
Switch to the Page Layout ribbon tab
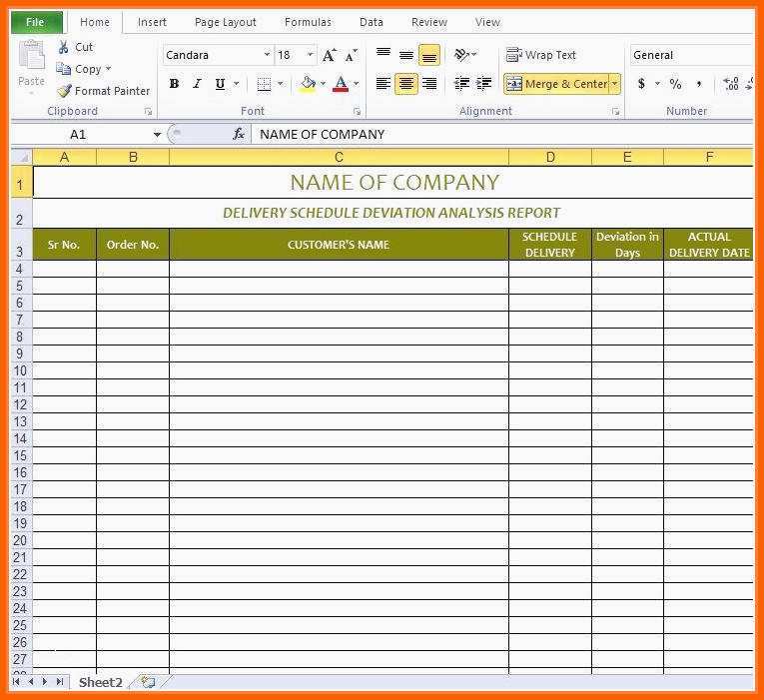225,22
